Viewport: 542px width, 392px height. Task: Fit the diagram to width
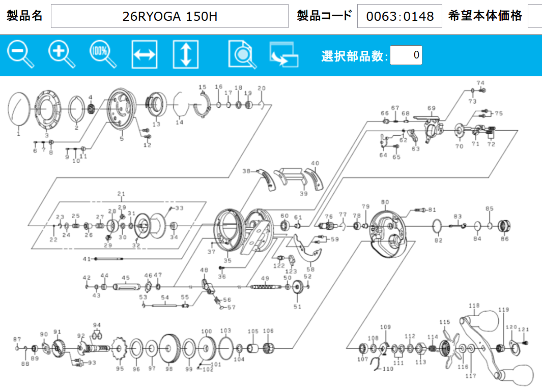pyautogui.click(x=144, y=54)
